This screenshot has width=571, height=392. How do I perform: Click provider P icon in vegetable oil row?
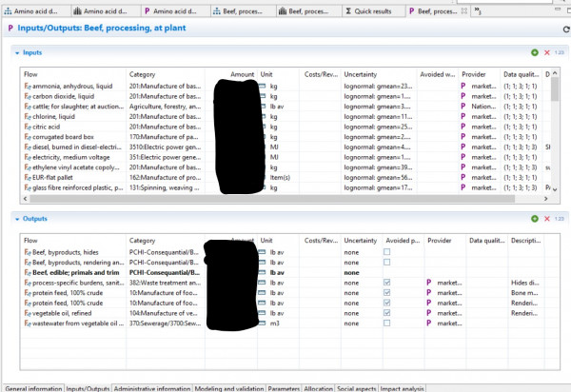pos(428,313)
